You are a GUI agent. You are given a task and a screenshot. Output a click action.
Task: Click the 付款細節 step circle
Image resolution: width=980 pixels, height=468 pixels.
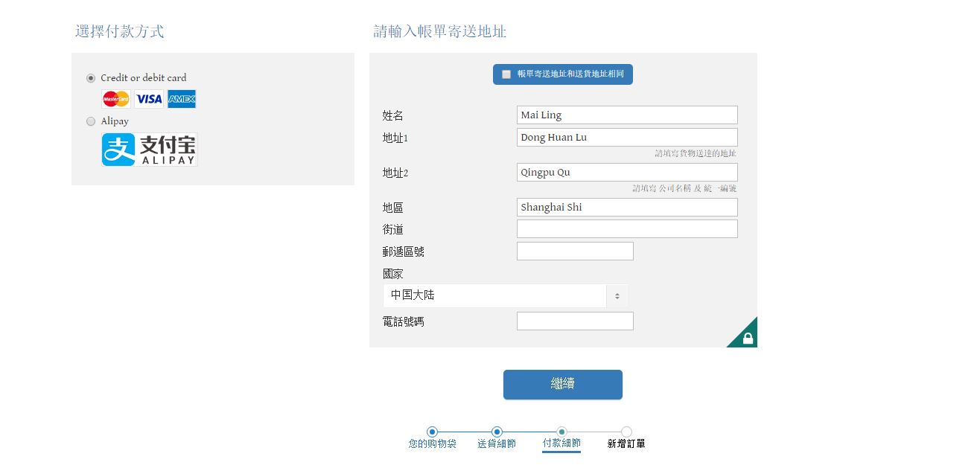tap(561, 432)
